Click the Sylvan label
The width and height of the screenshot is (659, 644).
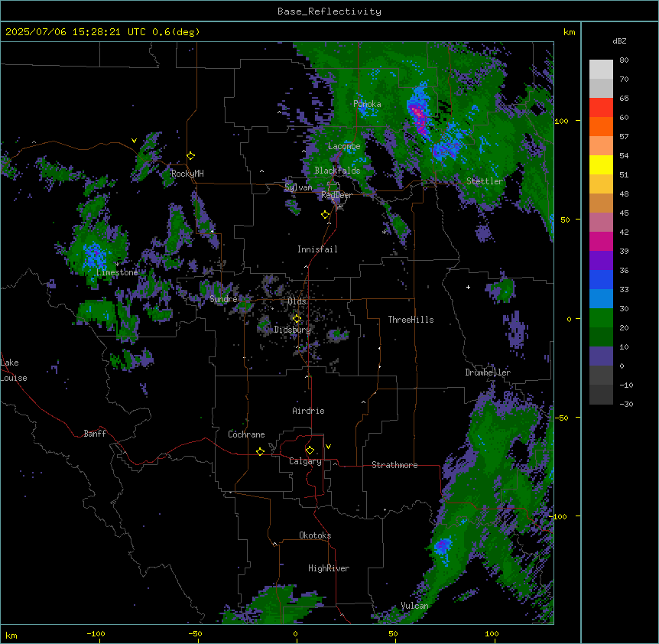coord(298,187)
